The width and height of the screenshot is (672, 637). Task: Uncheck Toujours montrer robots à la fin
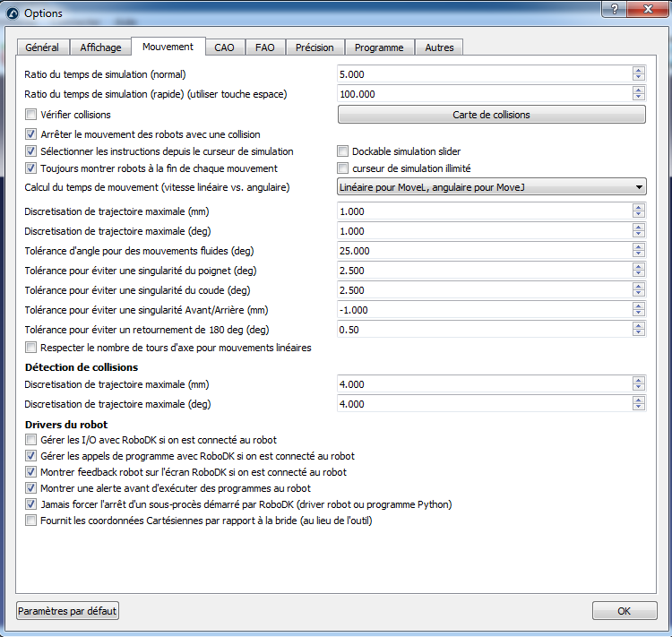coord(30,168)
